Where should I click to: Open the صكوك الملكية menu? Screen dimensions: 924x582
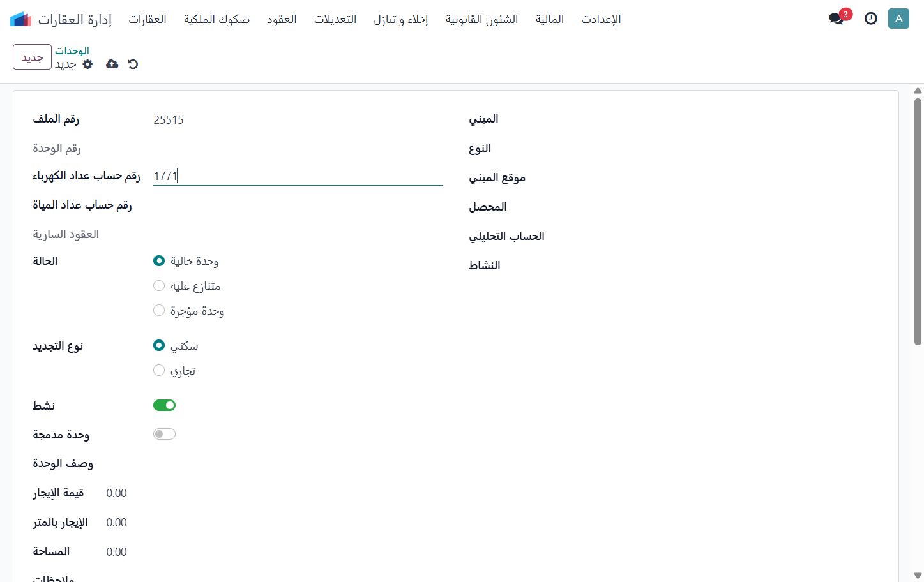[216, 19]
